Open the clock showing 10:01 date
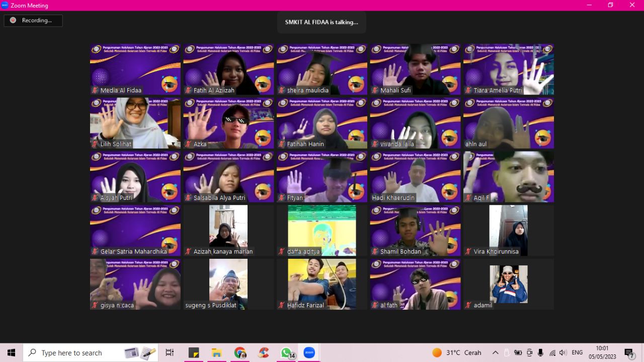 click(x=602, y=352)
